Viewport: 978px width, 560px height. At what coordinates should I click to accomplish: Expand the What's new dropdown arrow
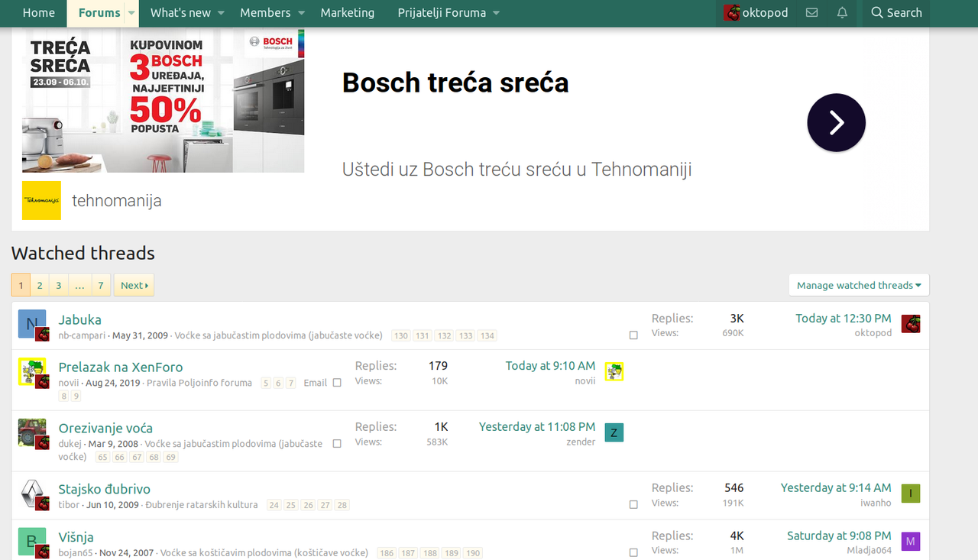click(221, 13)
